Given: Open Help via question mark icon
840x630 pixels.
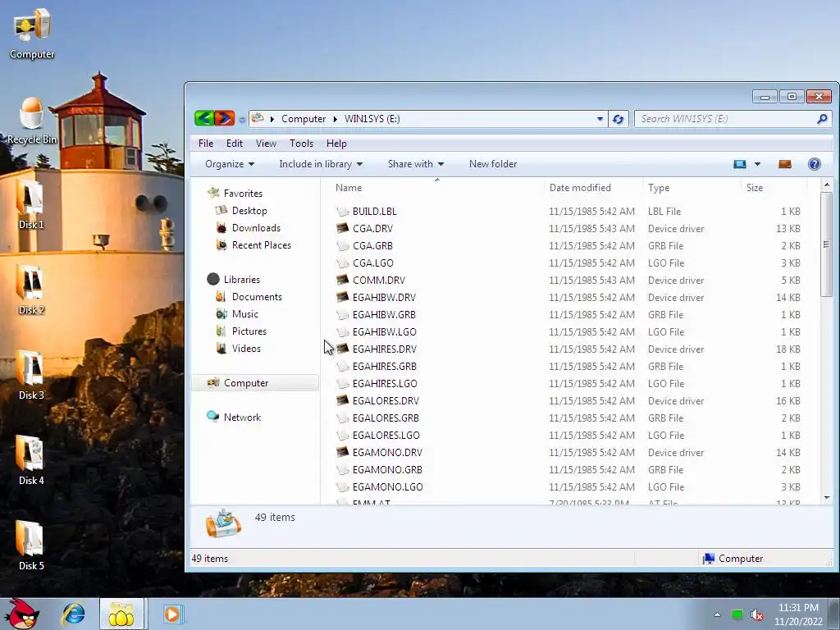Looking at the screenshot, I should (x=815, y=164).
